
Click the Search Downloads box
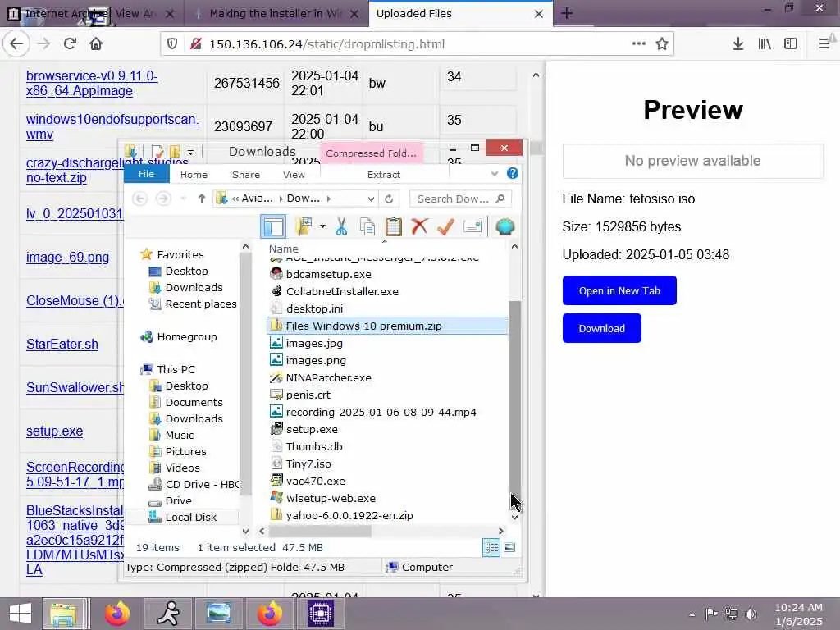point(460,199)
